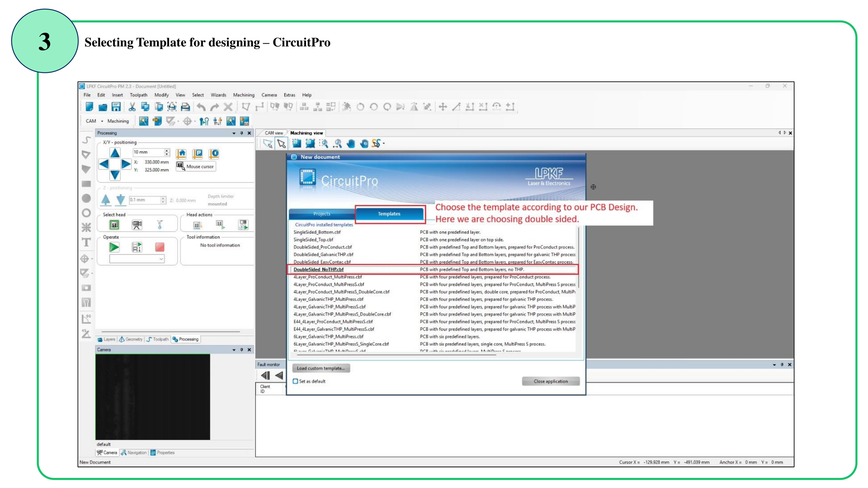Click the Cut scissors icon
The height and width of the screenshot is (488, 868).
[x=132, y=107]
